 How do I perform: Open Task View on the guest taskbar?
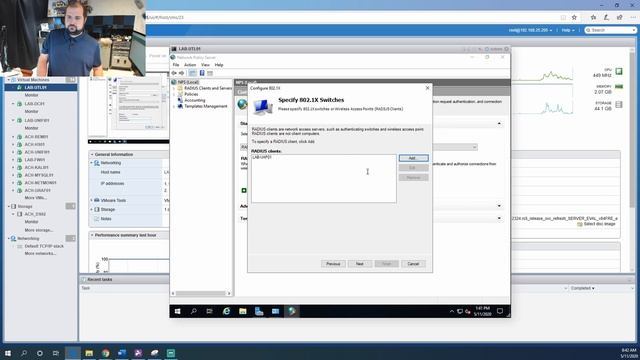[209, 311]
